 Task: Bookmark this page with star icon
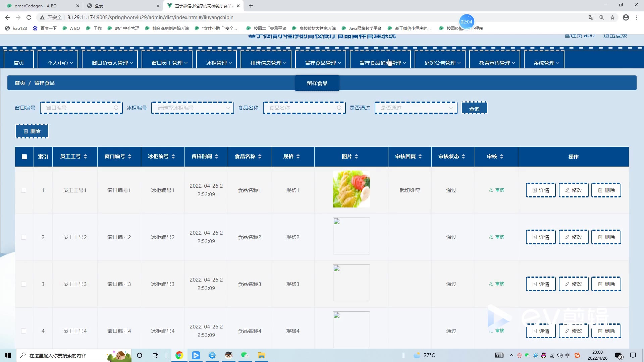pos(612,17)
